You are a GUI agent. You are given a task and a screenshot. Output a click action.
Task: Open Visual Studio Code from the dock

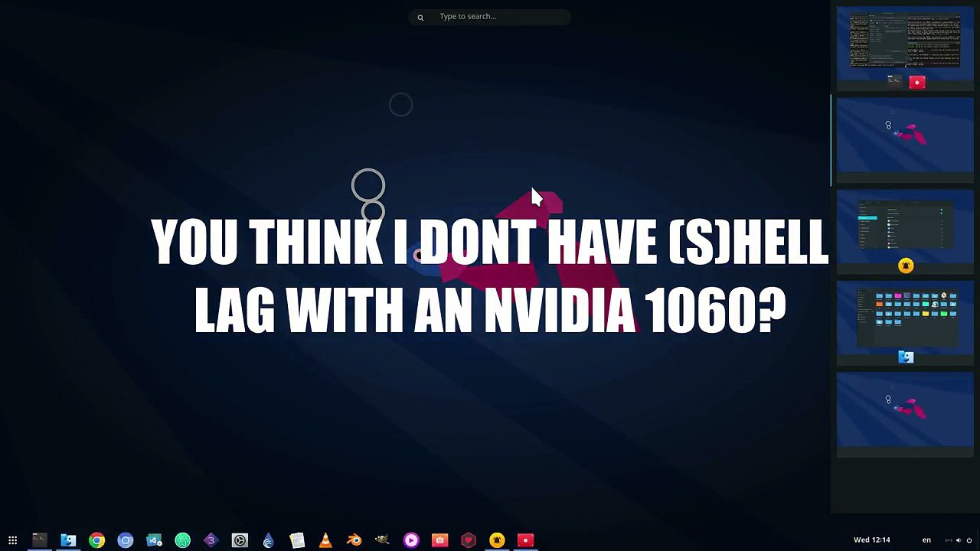[154, 540]
